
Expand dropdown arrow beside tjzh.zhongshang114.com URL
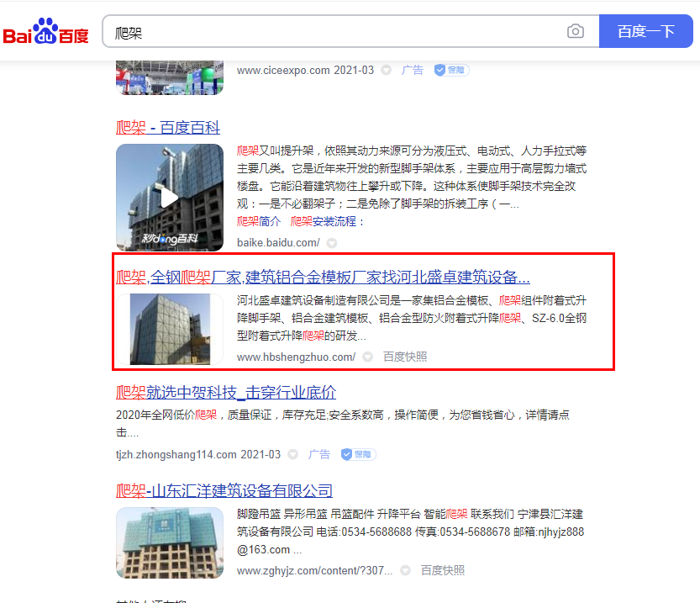[292, 454]
